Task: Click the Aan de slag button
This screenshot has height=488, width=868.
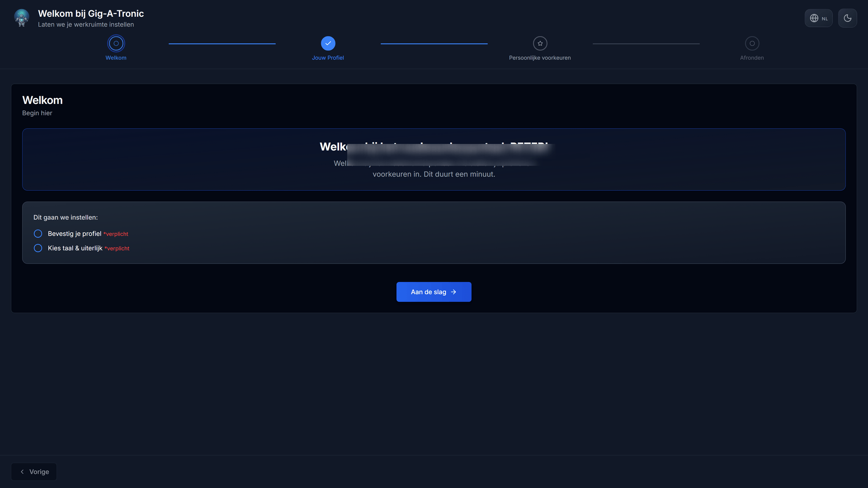Action: pyautogui.click(x=434, y=292)
